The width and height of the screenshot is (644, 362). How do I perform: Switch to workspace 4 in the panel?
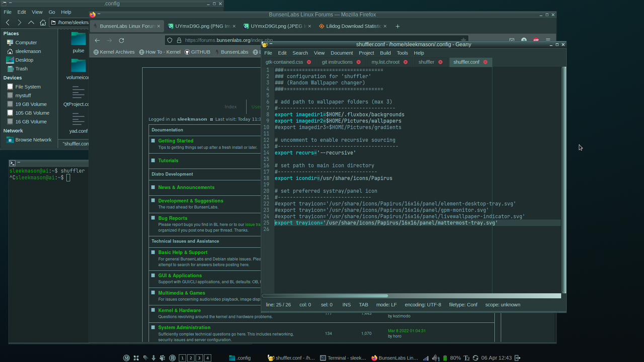coord(208,358)
